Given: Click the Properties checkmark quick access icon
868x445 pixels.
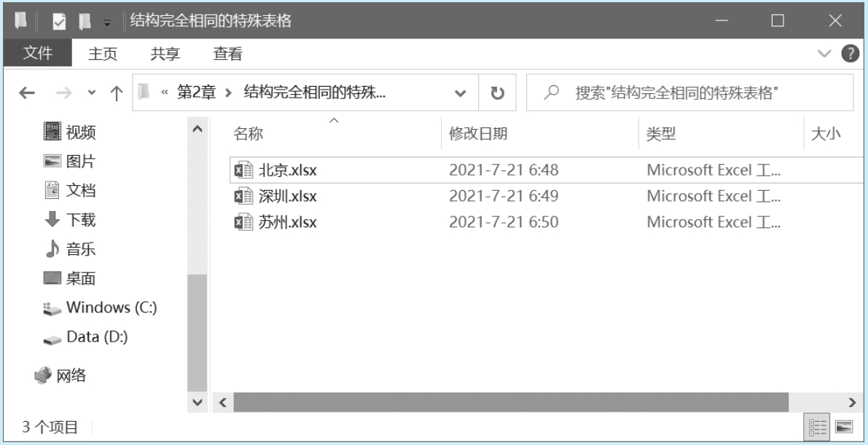Looking at the screenshot, I should [x=59, y=22].
